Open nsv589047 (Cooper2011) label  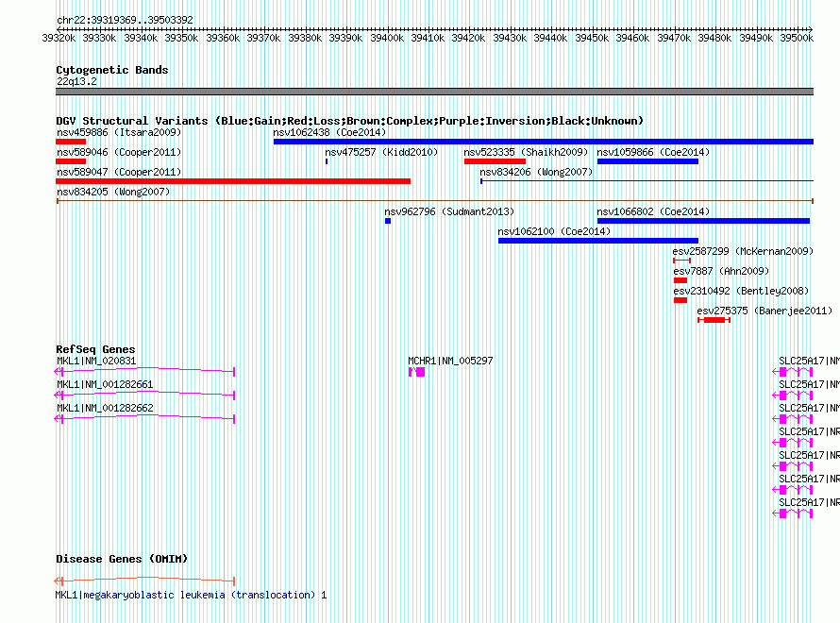(119, 172)
